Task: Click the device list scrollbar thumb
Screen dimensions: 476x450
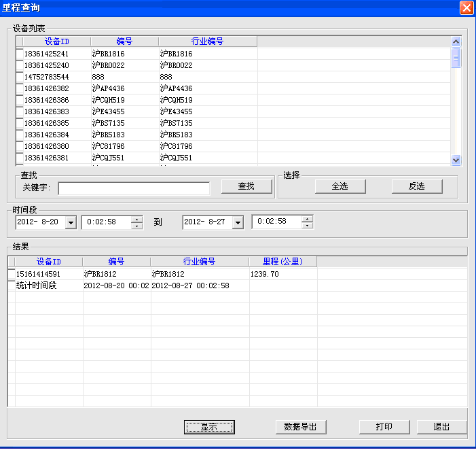Action: pos(456,57)
